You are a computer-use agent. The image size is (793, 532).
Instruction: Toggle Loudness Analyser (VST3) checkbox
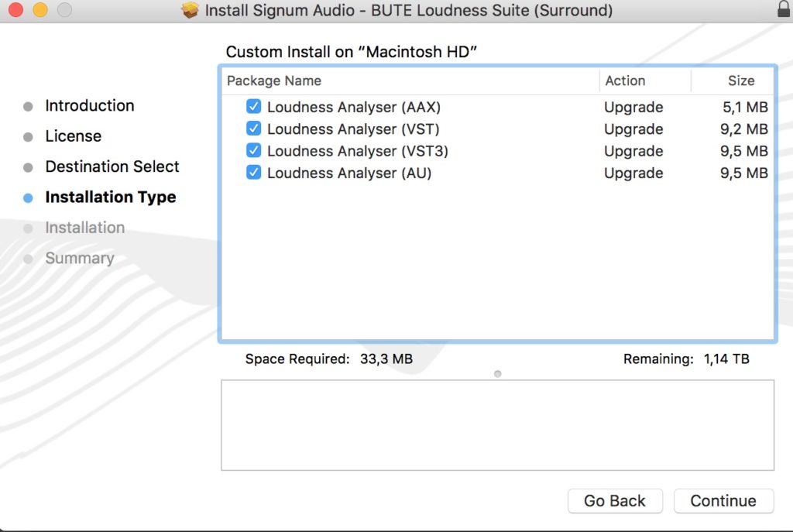(253, 151)
